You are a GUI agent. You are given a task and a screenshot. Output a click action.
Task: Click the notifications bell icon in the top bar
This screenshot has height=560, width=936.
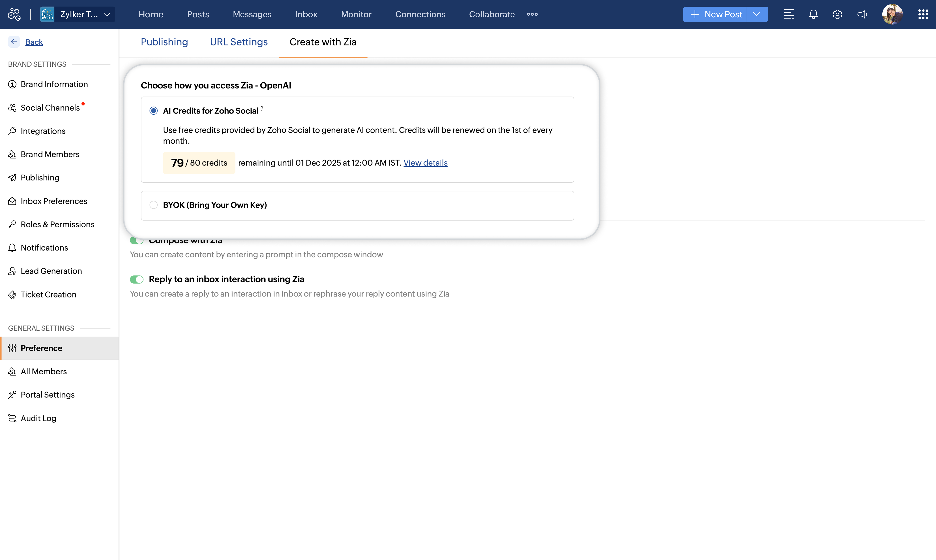(813, 14)
